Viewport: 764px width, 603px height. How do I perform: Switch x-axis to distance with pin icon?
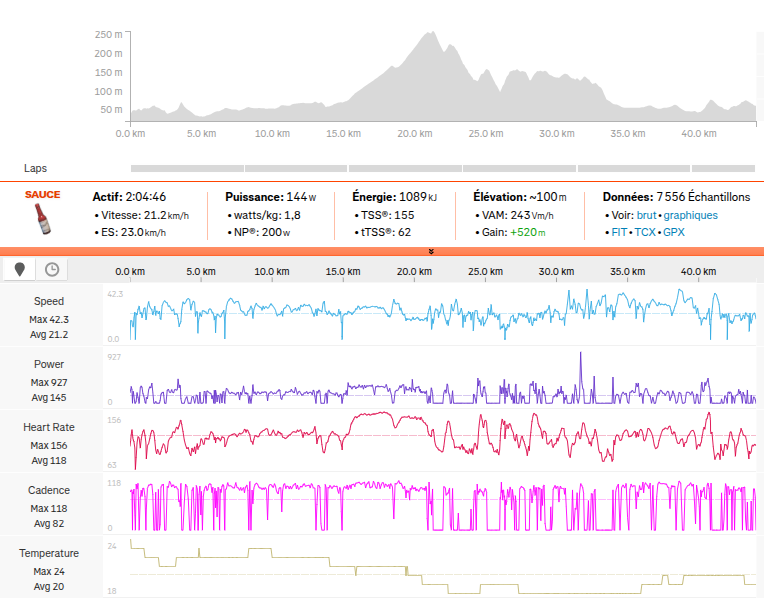[x=19, y=269]
